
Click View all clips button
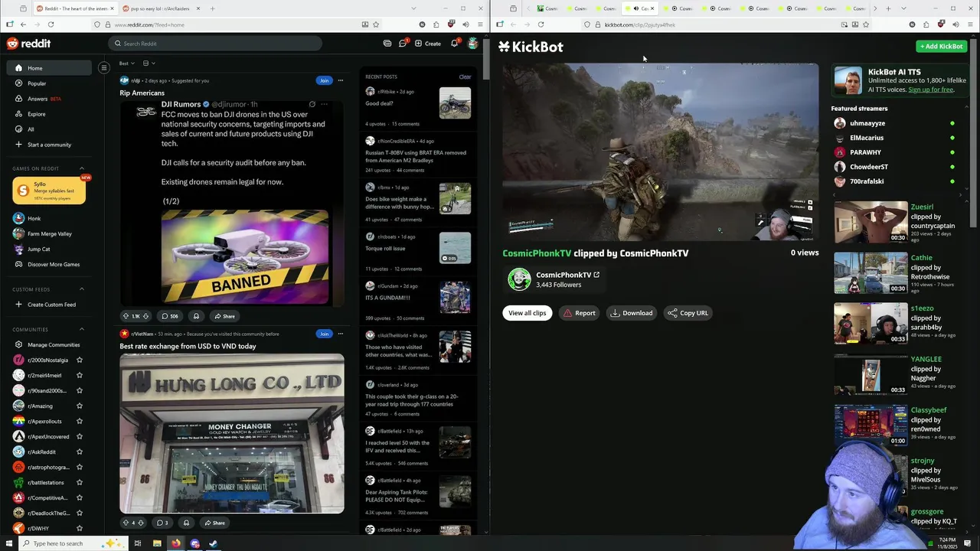coord(528,313)
